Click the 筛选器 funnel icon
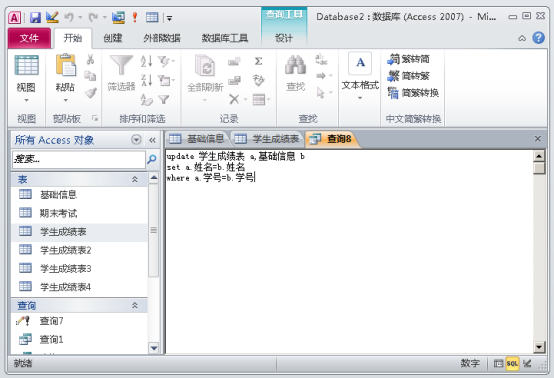This screenshot has height=378, width=554. (121, 65)
